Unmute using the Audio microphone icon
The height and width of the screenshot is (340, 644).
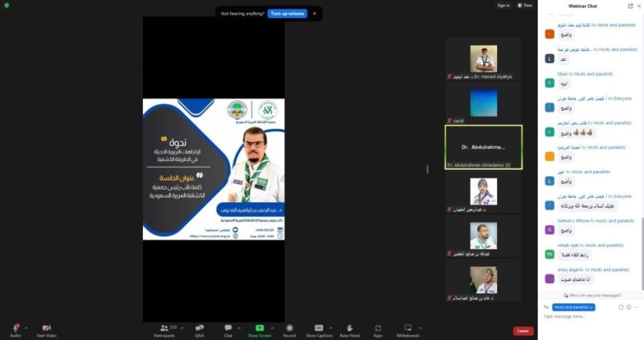16,327
